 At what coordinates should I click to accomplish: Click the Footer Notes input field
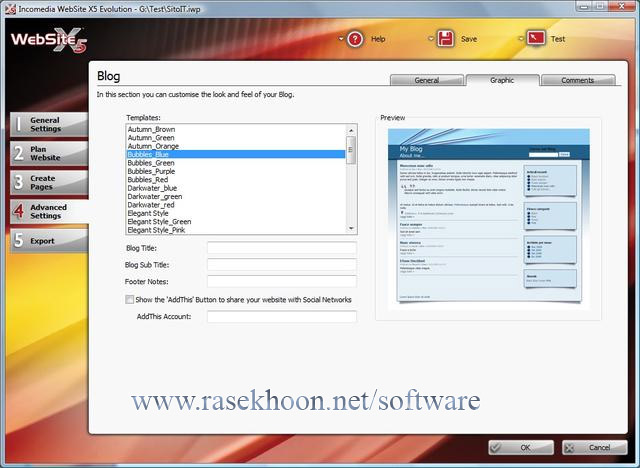tap(282, 282)
